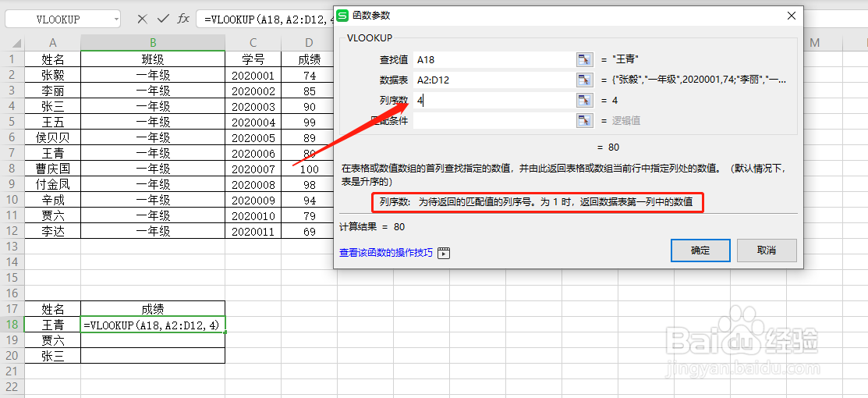Click cell containing 辛成
This screenshot has height=398, width=868.
coord(52,200)
